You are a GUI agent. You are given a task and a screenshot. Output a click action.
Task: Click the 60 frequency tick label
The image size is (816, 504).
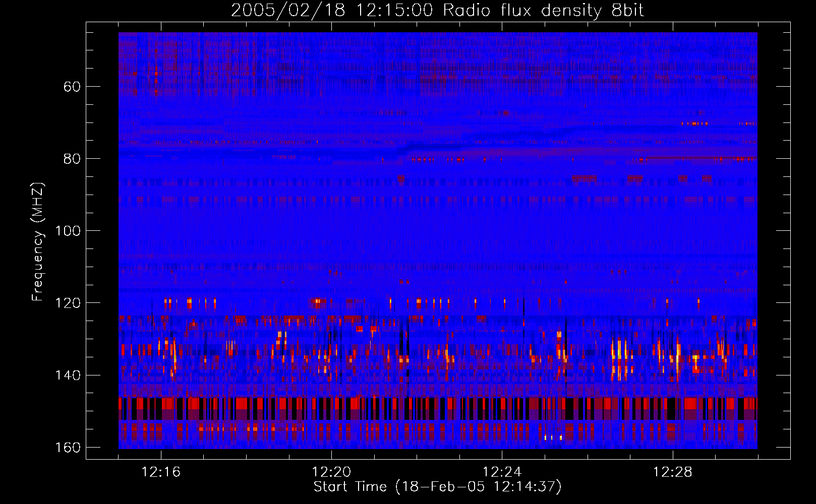pyautogui.click(x=72, y=87)
